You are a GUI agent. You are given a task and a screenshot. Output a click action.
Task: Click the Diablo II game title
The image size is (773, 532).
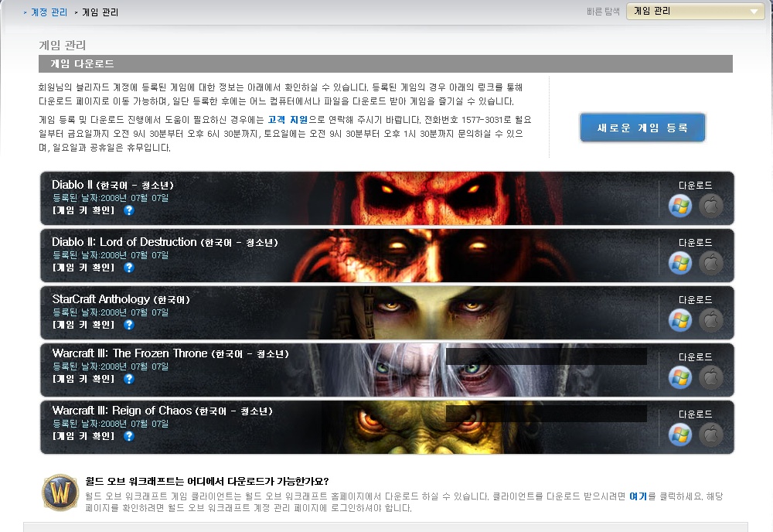113,185
